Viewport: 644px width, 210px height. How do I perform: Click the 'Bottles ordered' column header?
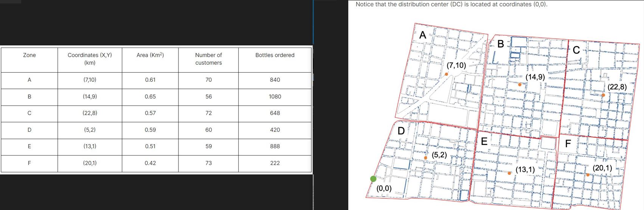point(275,55)
